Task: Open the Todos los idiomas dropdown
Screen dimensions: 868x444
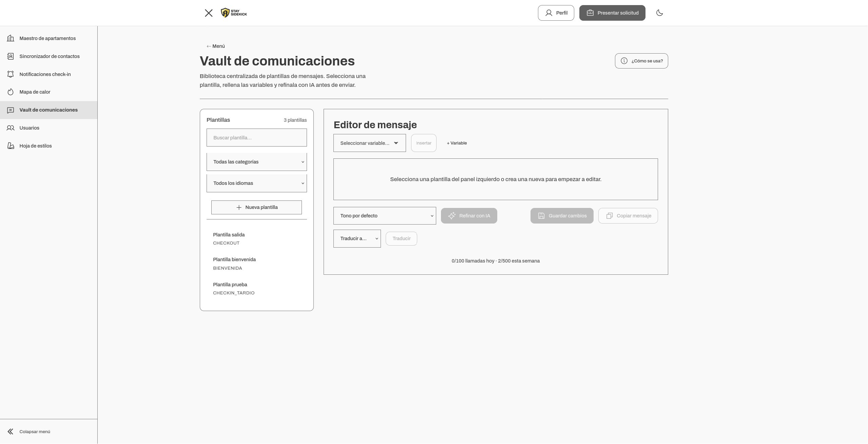Action: pyautogui.click(x=257, y=183)
